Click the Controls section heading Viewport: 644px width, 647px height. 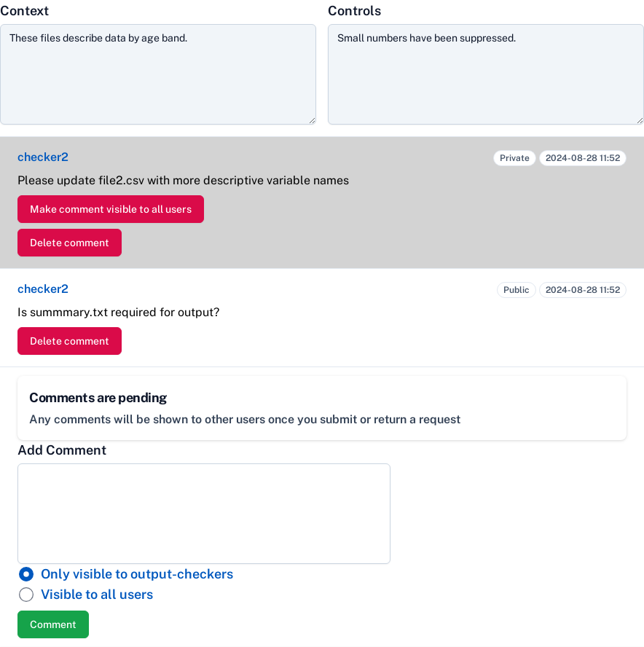354,10
